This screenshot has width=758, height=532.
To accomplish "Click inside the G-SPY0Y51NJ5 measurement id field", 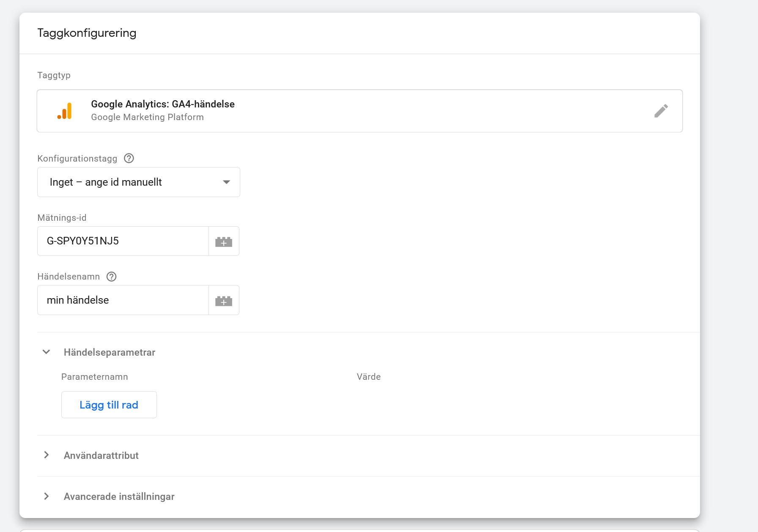I will (123, 241).
